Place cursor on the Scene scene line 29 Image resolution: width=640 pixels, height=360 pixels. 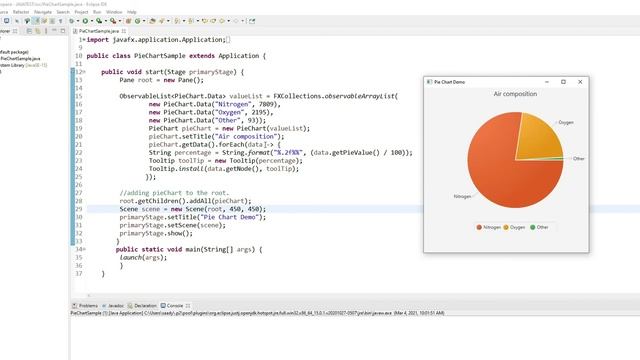coord(193,209)
